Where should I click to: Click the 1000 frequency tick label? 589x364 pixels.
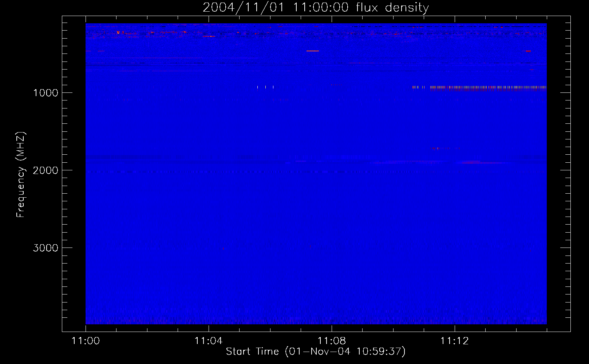pyautogui.click(x=46, y=93)
